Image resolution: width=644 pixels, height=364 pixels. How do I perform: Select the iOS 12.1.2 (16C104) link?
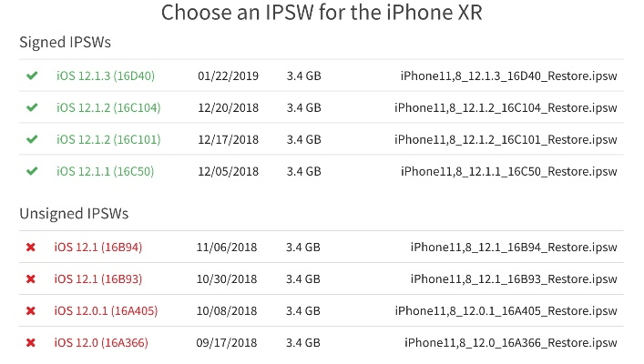click(x=108, y=107)
